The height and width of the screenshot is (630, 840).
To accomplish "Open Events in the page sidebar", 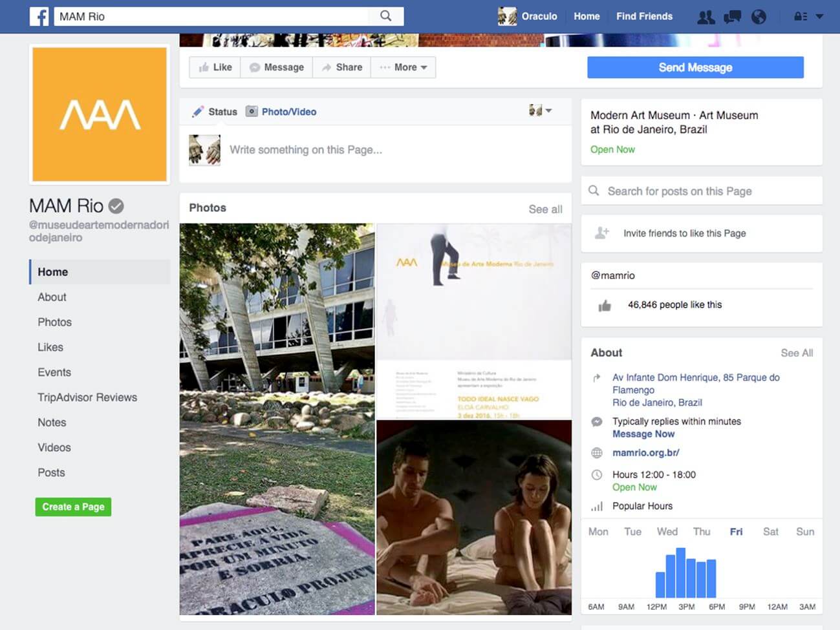I will pos(54,373).
